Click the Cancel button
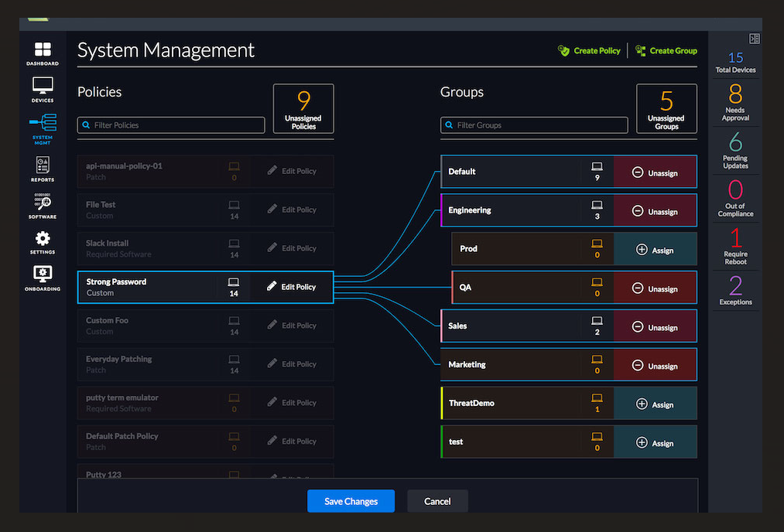This screenshot has height=532, width=784. 437,501
